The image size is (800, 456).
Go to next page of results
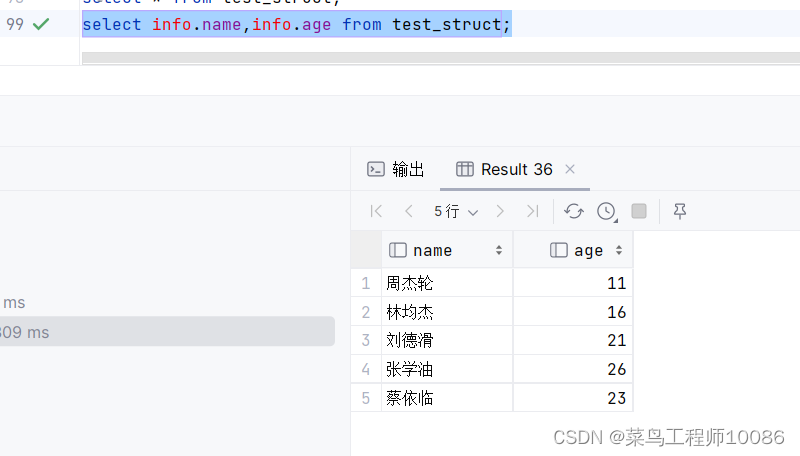click(x=500, y=211)
